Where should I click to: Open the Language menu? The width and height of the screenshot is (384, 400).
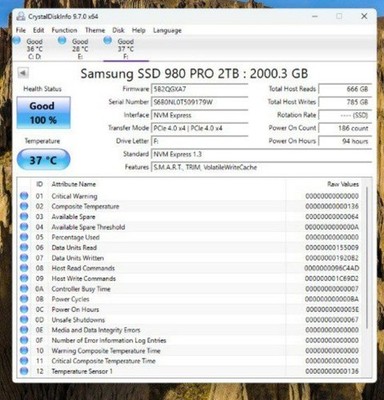(167, 30)
